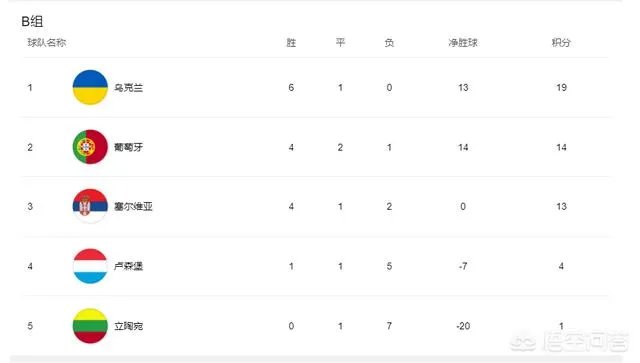The height and width of the screenshot is (363, 640).
Task: Click the Luxembourg flag icon
Action: (90, 266)
